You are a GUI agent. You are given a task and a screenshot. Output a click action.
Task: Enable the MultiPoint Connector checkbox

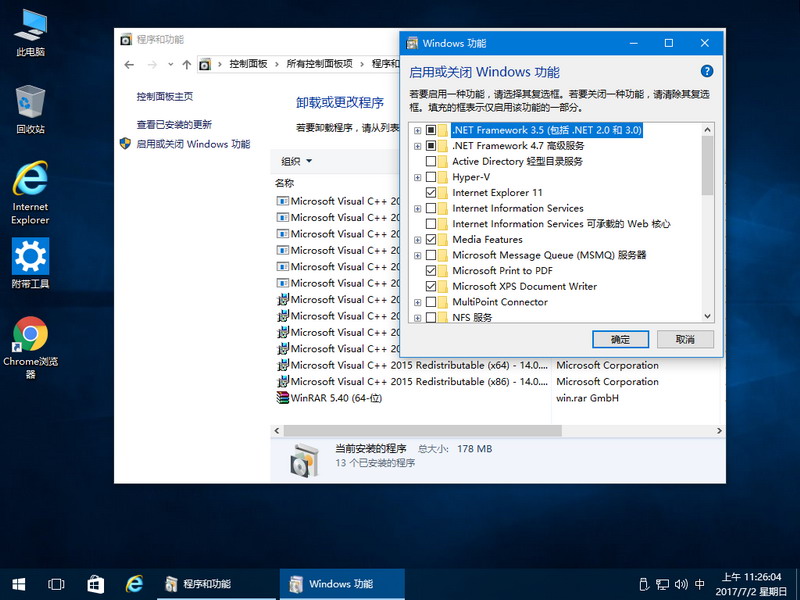pos(431,302)
